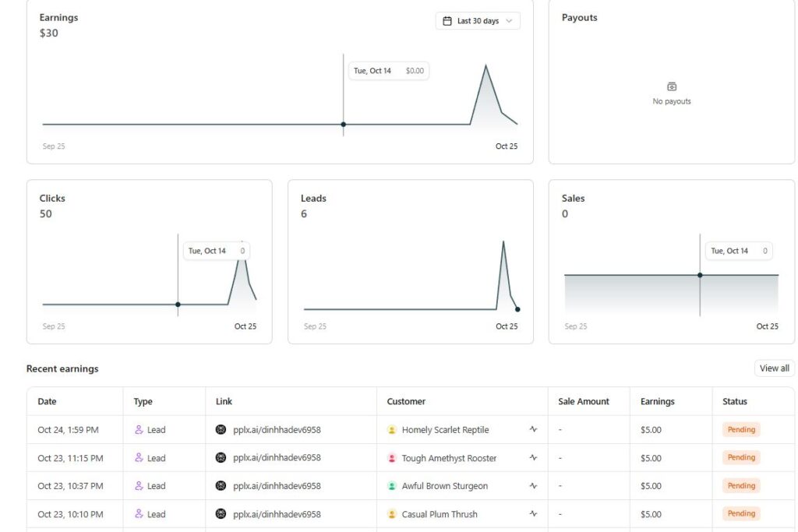798x532 pixels.
Task: Select the Earnings column header
Action: coord(657,401)
